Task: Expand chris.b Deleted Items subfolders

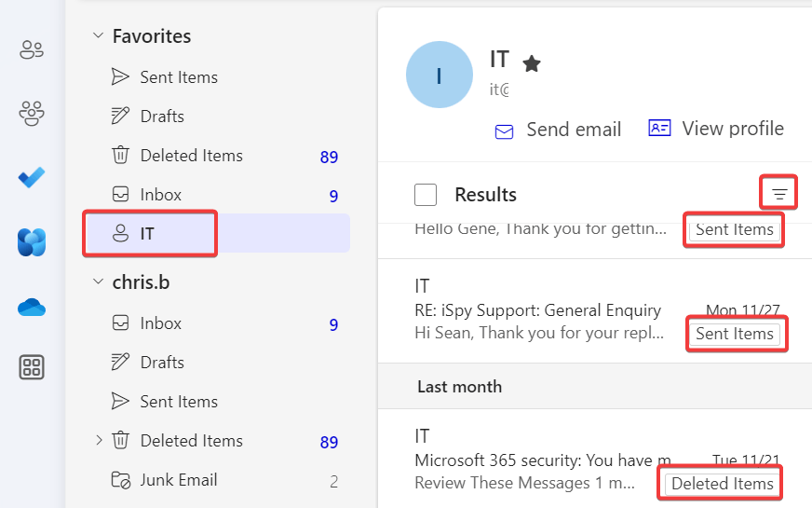Action: pyautogui.click(x=100, y=440)
